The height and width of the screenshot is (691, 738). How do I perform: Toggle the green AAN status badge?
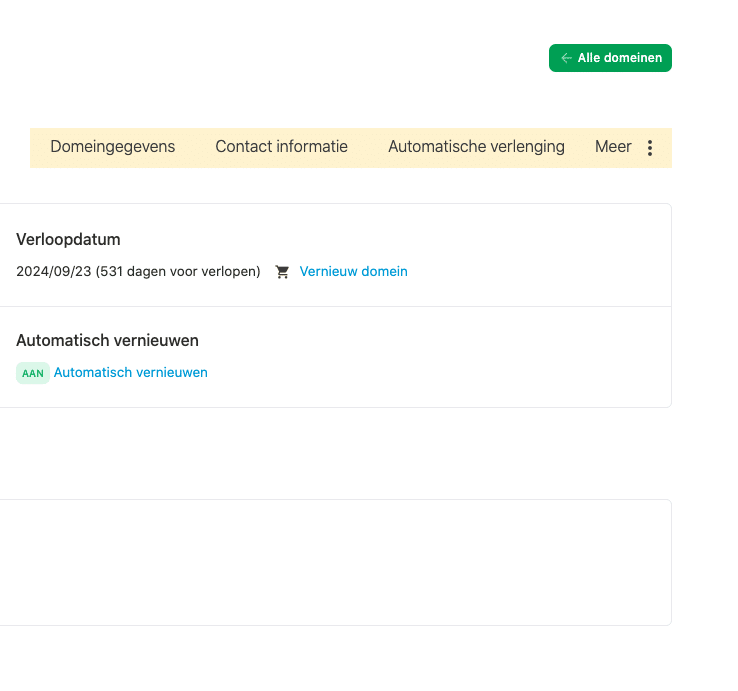33,373
